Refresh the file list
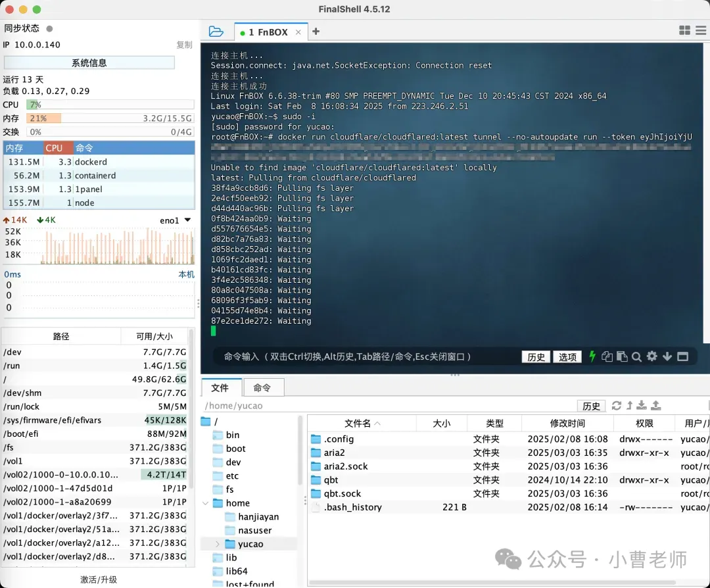This screenshot has height=588, width=710. click(x=616, y=406)
